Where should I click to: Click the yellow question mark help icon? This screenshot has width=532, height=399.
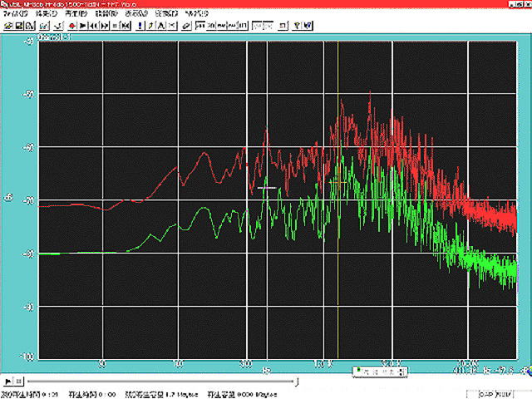[296, 26]
